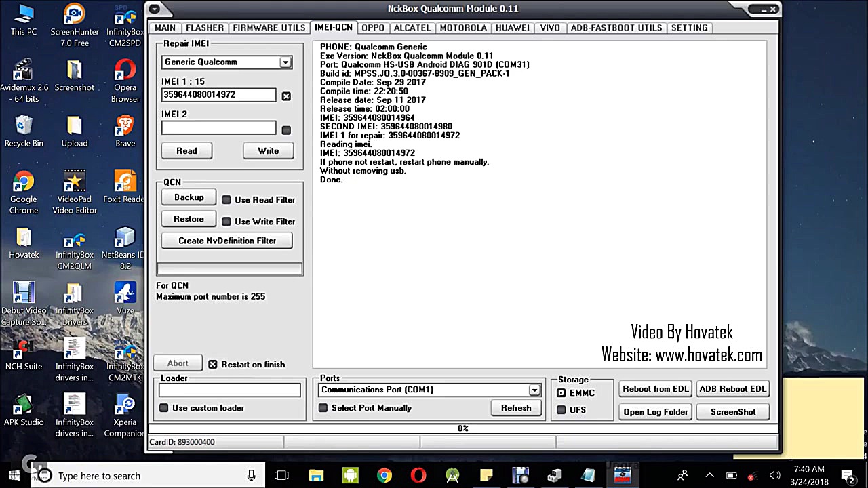This screenshot has height=488, width=868.
Task: Click the QCN Backup button
Action: (189, 197)
